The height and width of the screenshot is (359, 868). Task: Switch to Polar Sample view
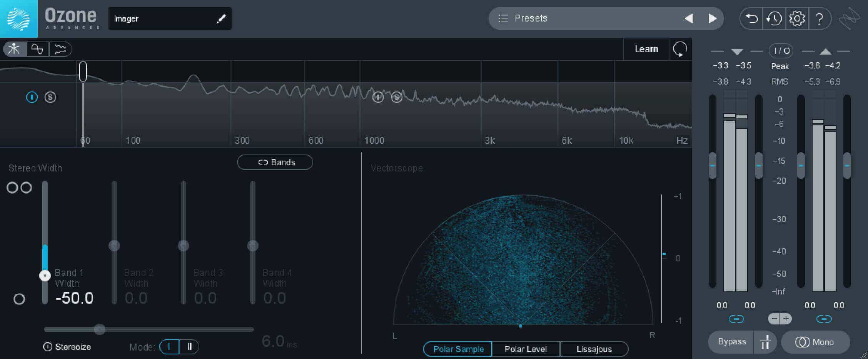pyautogui.click(x=458, y=349)
